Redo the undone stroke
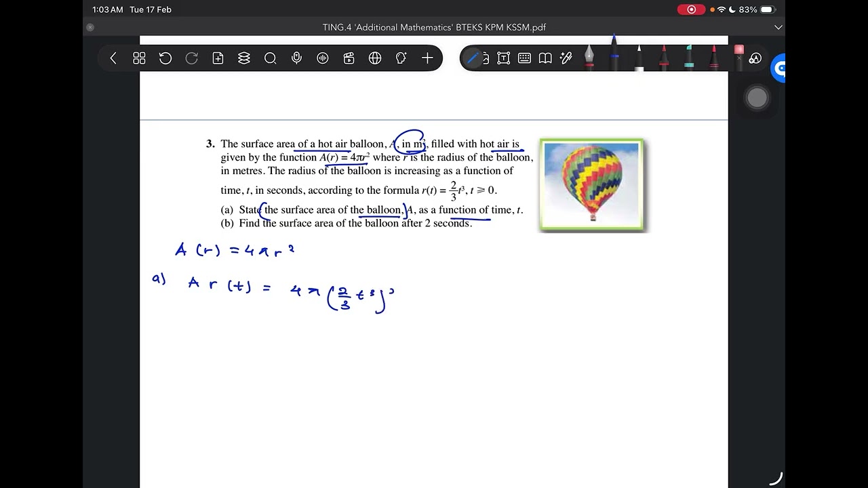 coord(192,58)
